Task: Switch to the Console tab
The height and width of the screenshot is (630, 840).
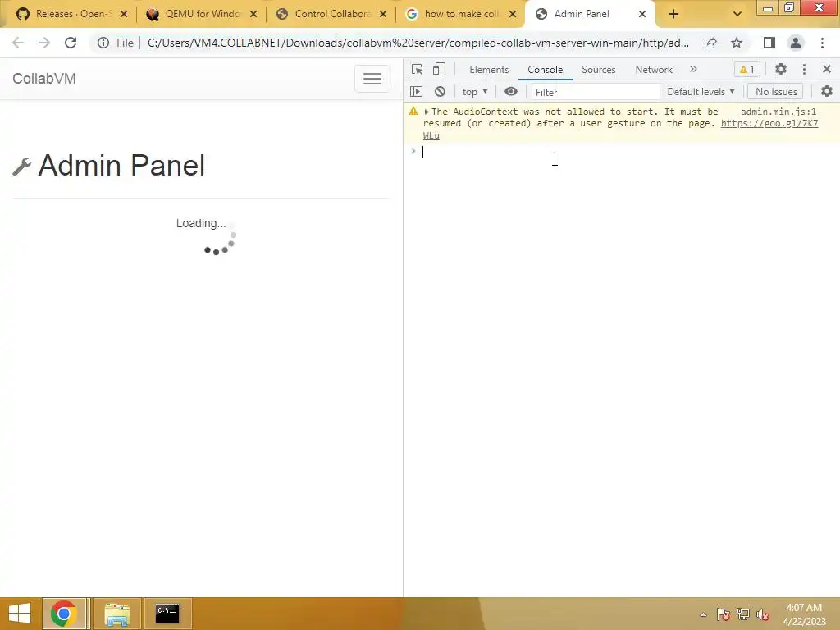Action: point(545,70)
